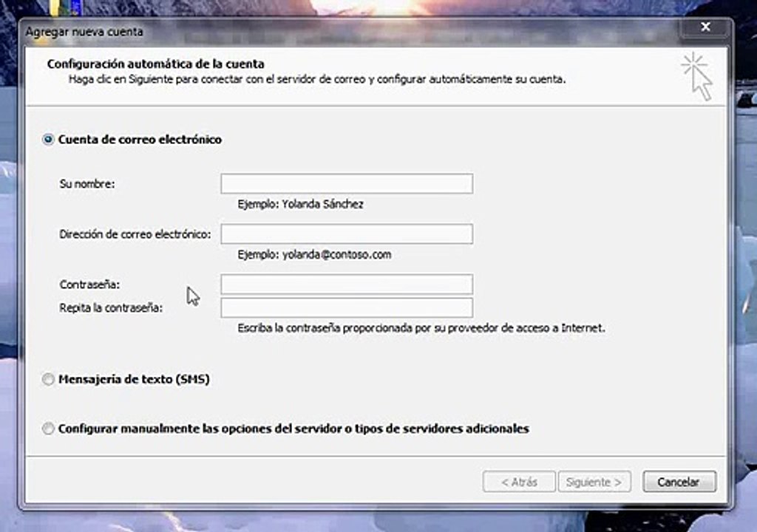The height and width of the screenshot is (532, 757).
Task: Click the 'Ejemplo: Yolanda Sánchez' hint text
Action: (x=300, y=204)
